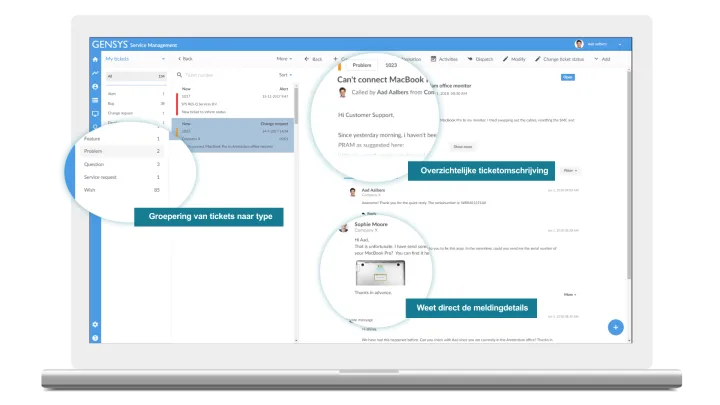The height and width of the screenshot is (405, 720).
Task: Click the user profile icon in sidebar
Action: click(95, 87)
